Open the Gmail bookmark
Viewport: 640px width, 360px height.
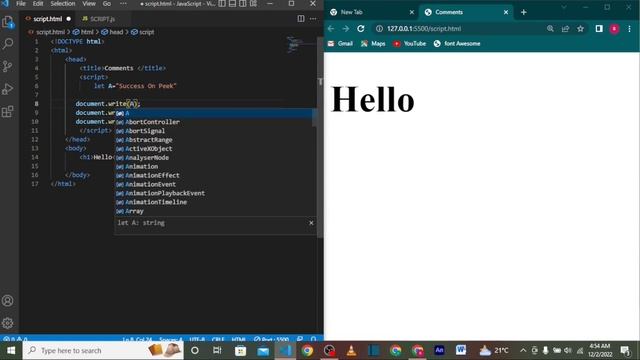340,44
